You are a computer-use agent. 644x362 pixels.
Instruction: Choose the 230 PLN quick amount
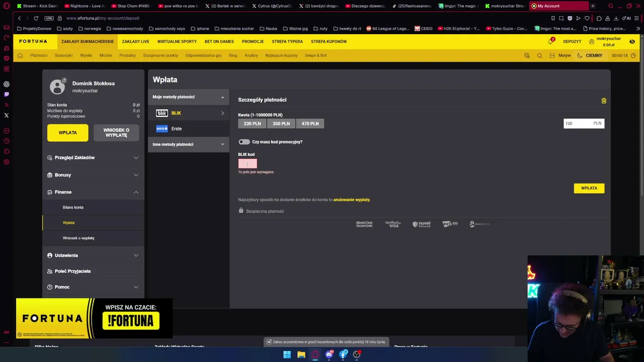click(252, 124)
